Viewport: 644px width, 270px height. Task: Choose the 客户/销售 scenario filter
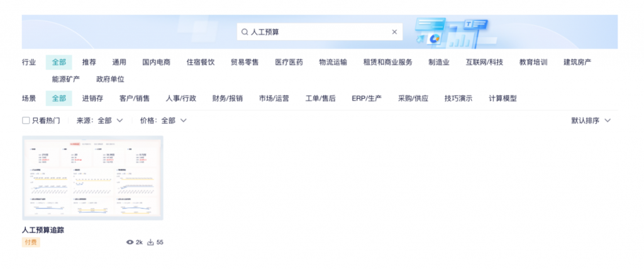pyautogui.click(x=135, y=99)
